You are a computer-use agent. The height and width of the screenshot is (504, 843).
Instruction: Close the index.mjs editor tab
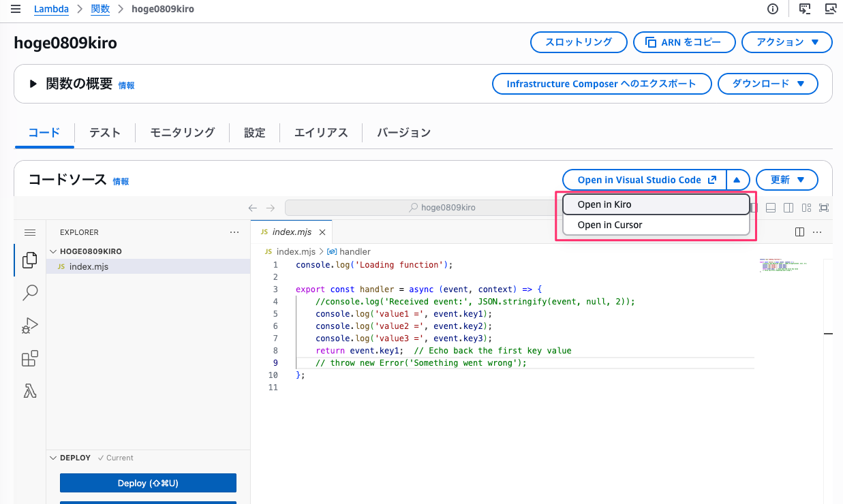322,232
